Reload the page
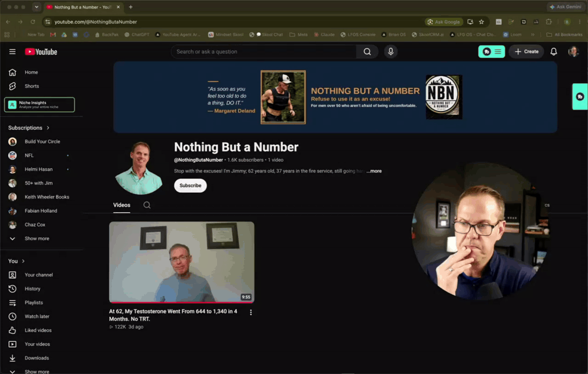 [33, 22]
